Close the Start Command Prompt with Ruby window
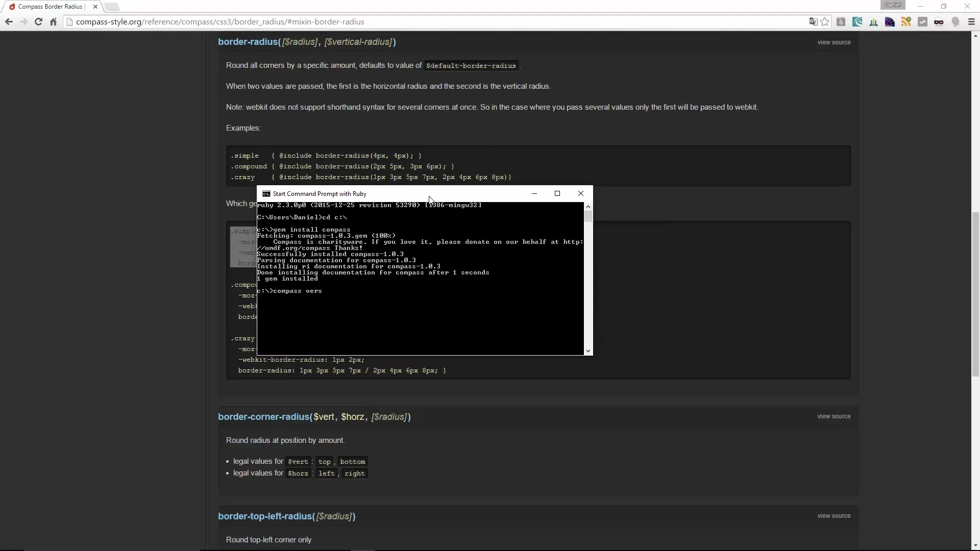Screen dimensions: 980x551 [581, 193]
